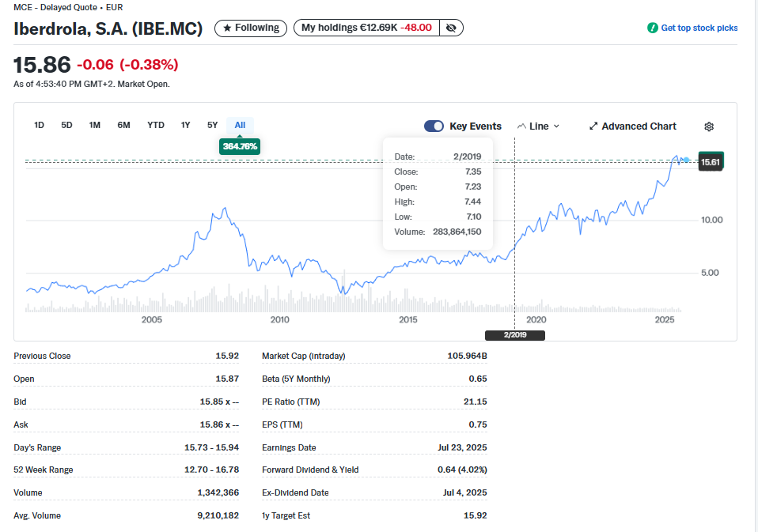This screenshot has height=532, width=758.
Task: Open Get top stock picks link
Action: coord(699,28)
